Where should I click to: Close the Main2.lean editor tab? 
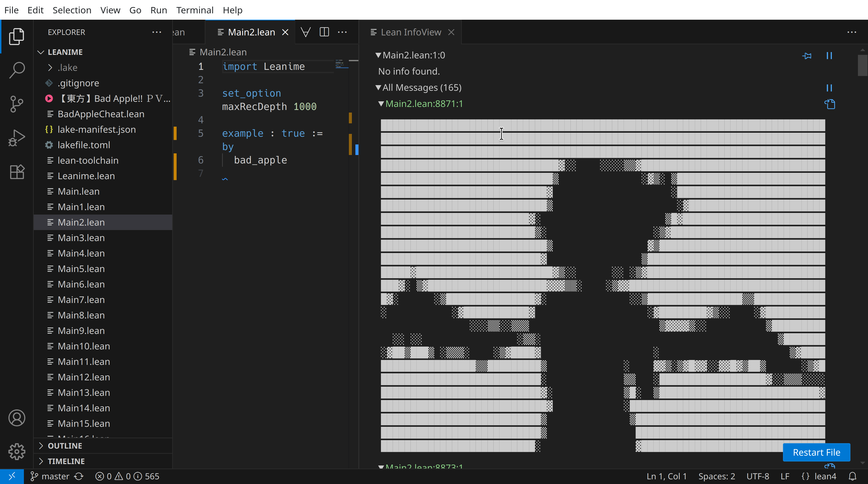[285, 32]
